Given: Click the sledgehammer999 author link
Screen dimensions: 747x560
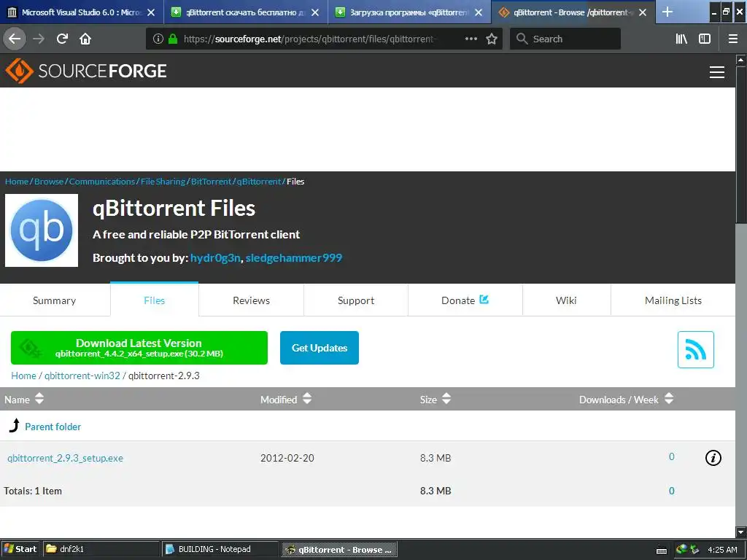Looking at the screenshot, I should pos(294,257).
